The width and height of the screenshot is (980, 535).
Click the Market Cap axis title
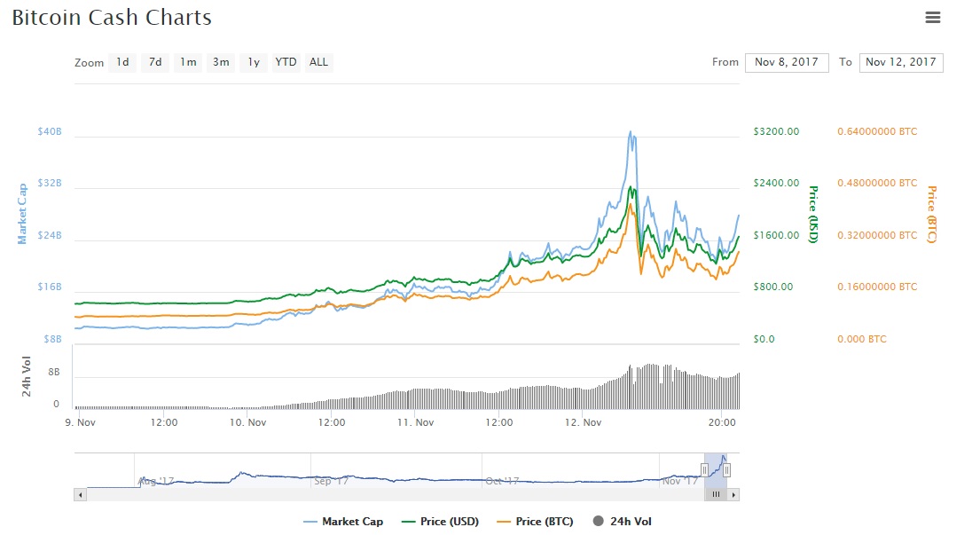(22, 214)
